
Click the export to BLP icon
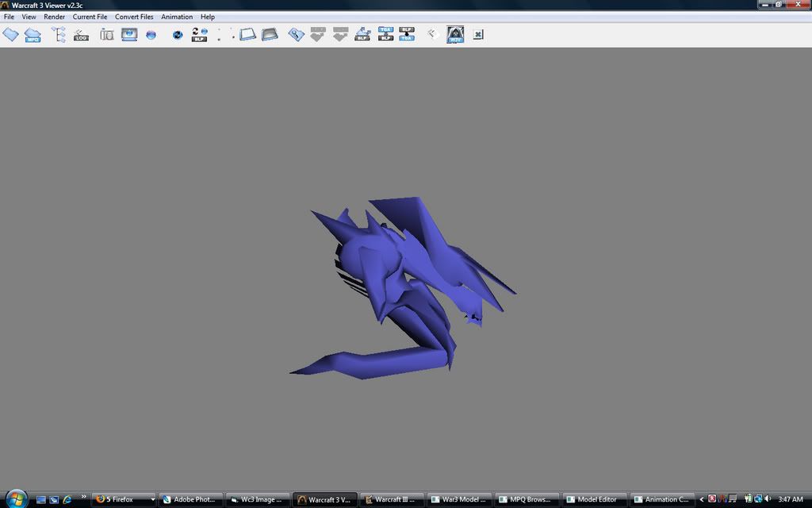[x=362, y=35]
